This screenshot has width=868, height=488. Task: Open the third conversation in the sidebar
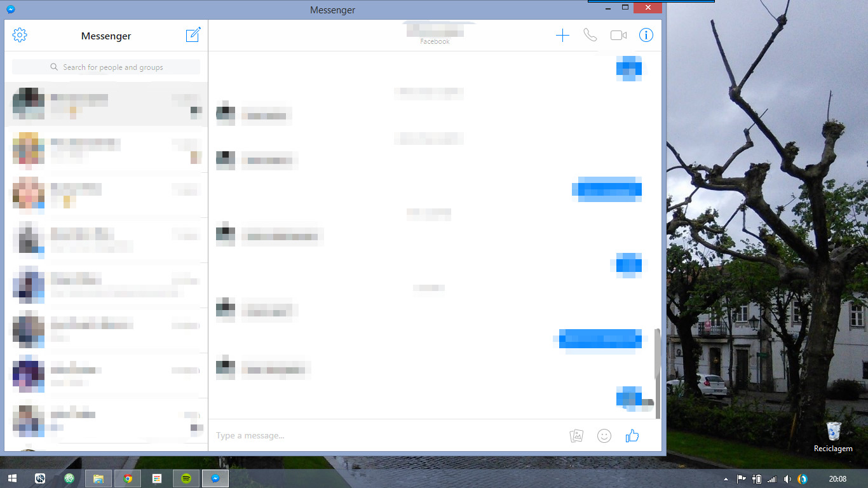click(x=106, y=194)
